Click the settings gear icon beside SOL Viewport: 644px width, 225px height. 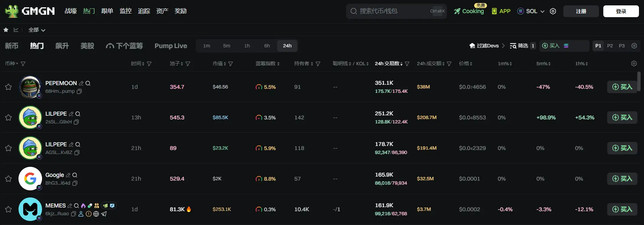click(x=553, y=11)
